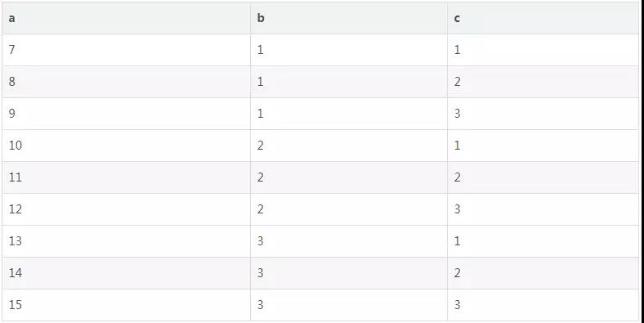Screen dimensions: 644x323
Task: Click column b cell in row 7
Action: 349,50
